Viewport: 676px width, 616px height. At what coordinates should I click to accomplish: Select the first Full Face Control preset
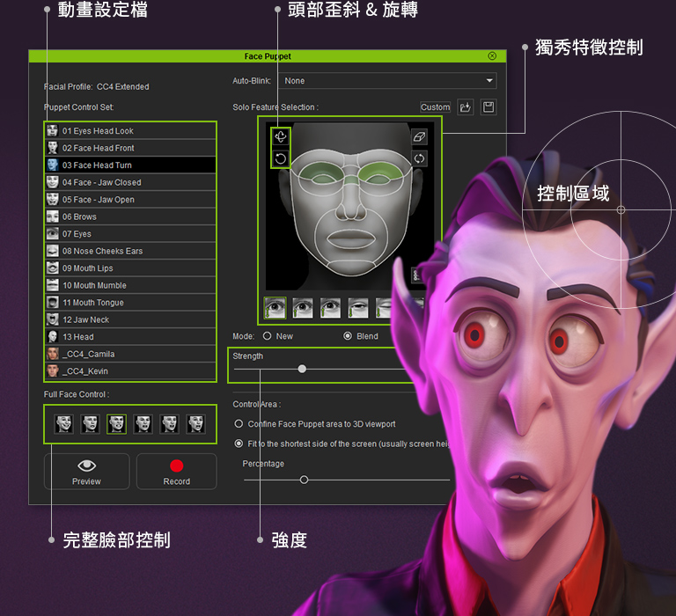point(63,424)
